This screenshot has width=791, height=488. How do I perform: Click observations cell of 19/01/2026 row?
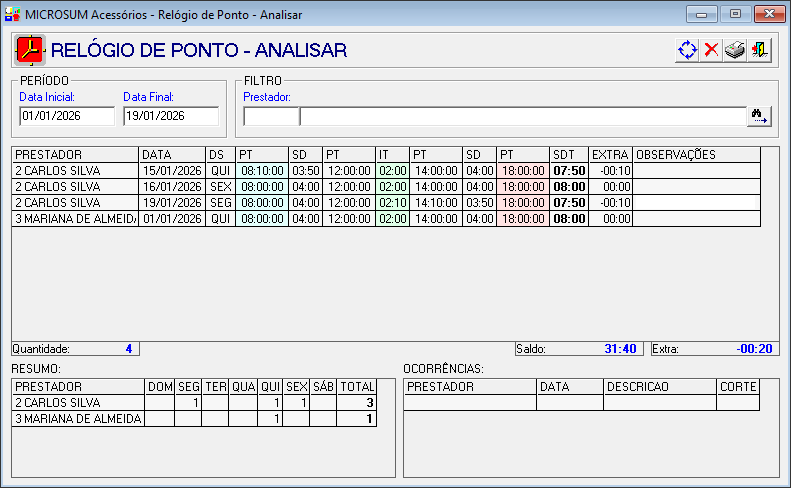(x=697, y=203)
